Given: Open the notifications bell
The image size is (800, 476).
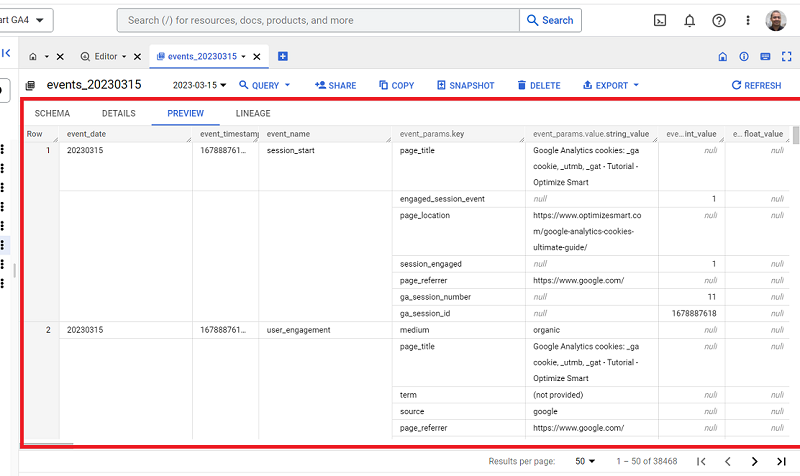Looking at the screenshot, I should pyautogui.click(x=689, y=20).
